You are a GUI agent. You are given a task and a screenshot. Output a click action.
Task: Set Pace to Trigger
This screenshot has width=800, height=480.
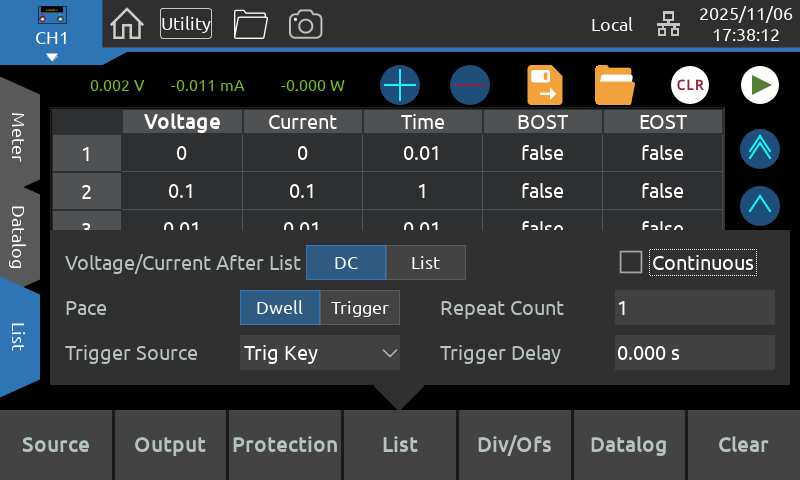pos(360,308)
